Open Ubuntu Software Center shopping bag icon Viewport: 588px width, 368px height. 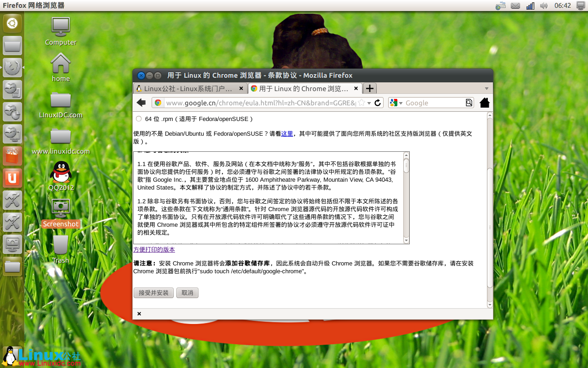click(12, 156)
